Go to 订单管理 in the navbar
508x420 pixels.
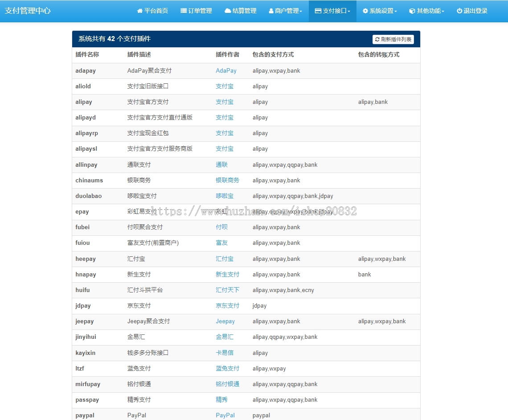tap(200, 11)
